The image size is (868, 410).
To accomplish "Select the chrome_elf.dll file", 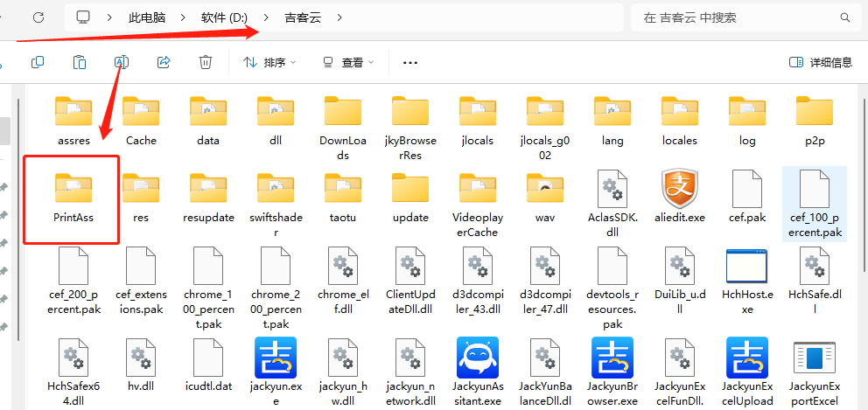I will click(x=343, y=281).
